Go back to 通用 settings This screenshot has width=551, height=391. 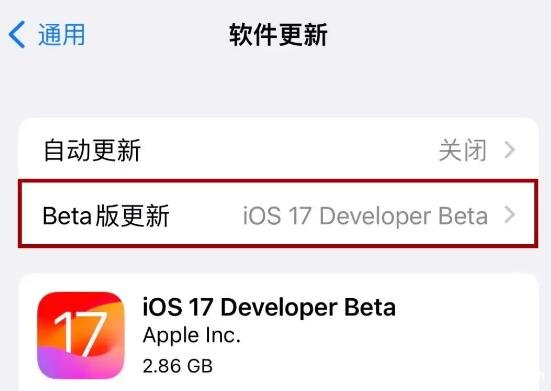(x=46, y=34)
